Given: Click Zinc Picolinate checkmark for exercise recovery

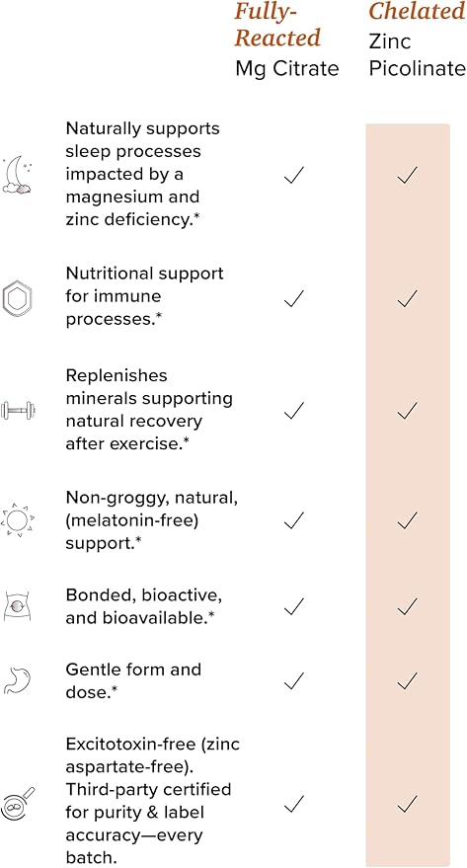Looking at the screenshot, I should 407,410.
